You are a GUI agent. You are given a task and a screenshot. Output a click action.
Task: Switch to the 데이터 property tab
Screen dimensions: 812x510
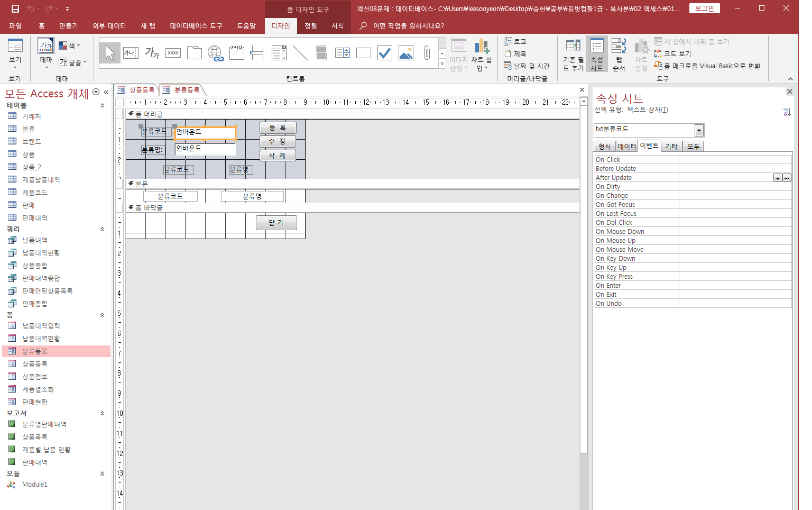(626, 147)
